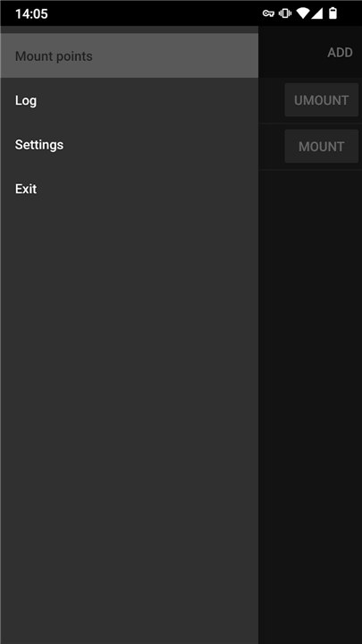
Task: Tap the vibrate mode status icon
Action: pos(285,13)
